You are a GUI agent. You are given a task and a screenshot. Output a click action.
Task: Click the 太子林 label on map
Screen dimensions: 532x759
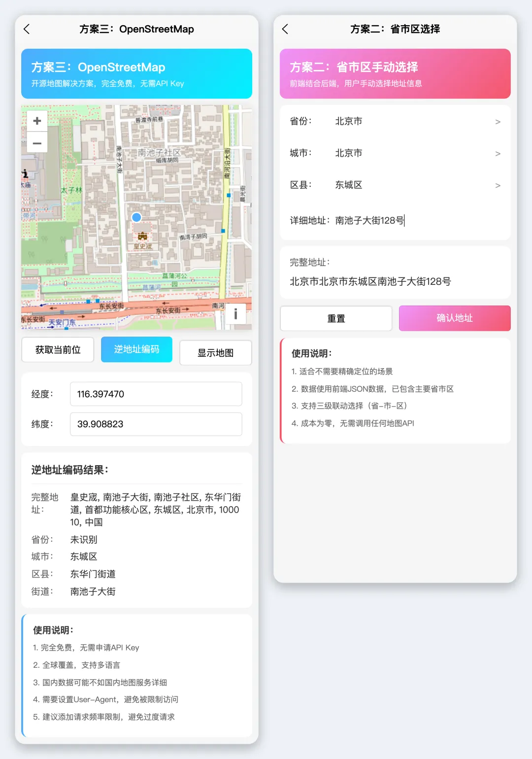click(x=71, y=190)
